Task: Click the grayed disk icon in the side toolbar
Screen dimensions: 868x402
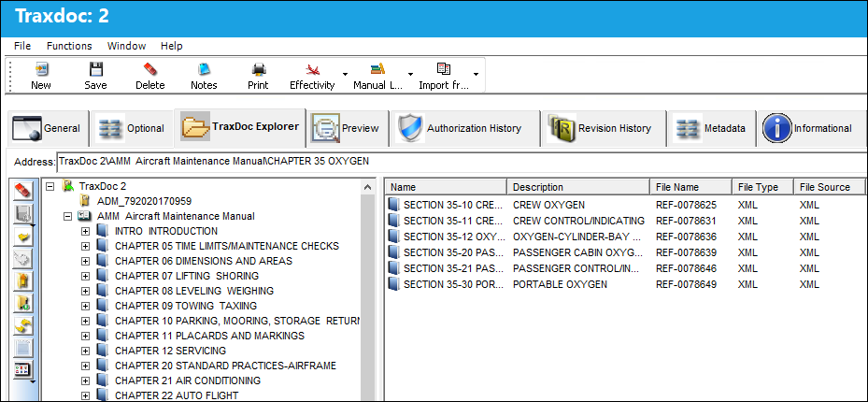Action: tap(23, 214)
